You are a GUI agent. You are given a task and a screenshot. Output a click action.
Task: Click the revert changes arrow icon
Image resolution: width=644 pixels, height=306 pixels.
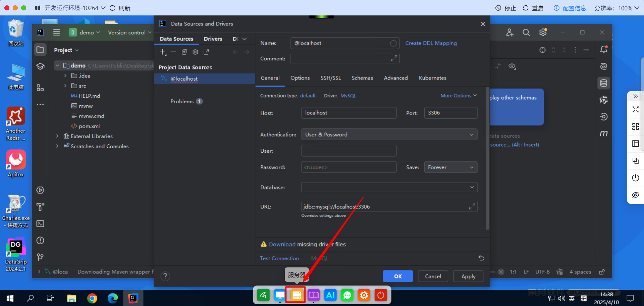click(x=481, y=258)
